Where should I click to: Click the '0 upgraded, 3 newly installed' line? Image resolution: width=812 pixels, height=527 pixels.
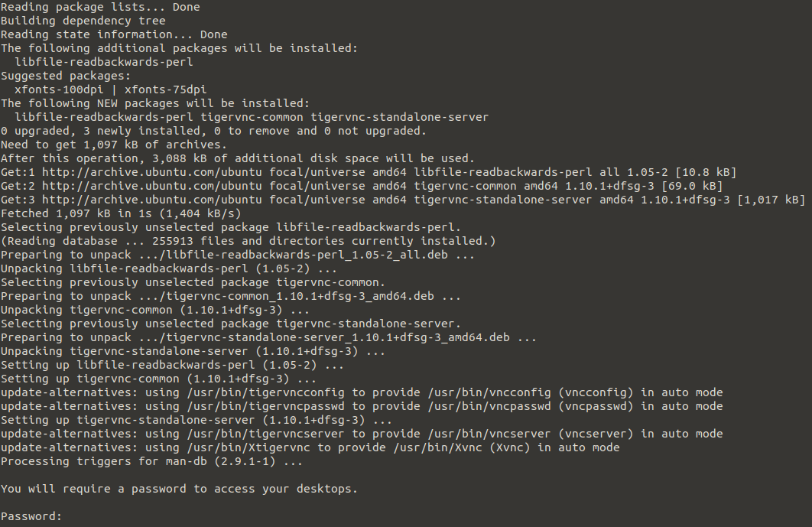pyautogui.click(x=213, y=131)
